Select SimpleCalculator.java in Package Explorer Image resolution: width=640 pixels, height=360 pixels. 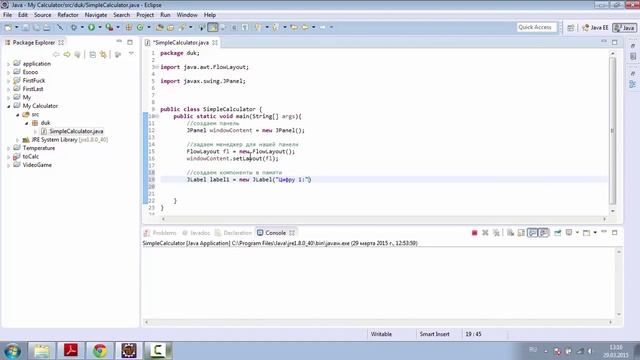[x=76, y=131]
